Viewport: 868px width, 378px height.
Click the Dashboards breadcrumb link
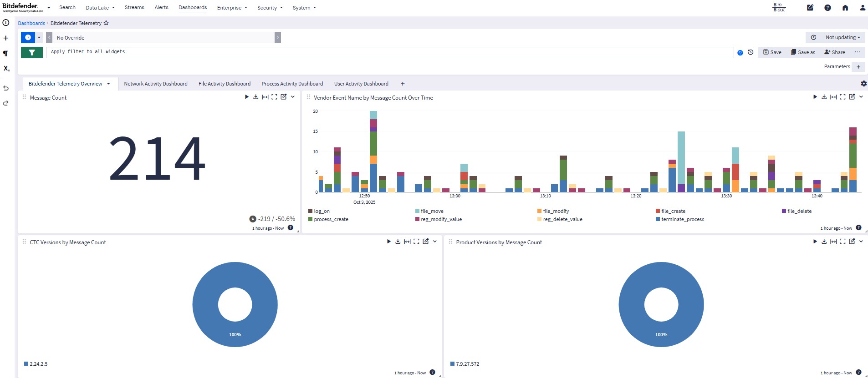pos(31,23)
